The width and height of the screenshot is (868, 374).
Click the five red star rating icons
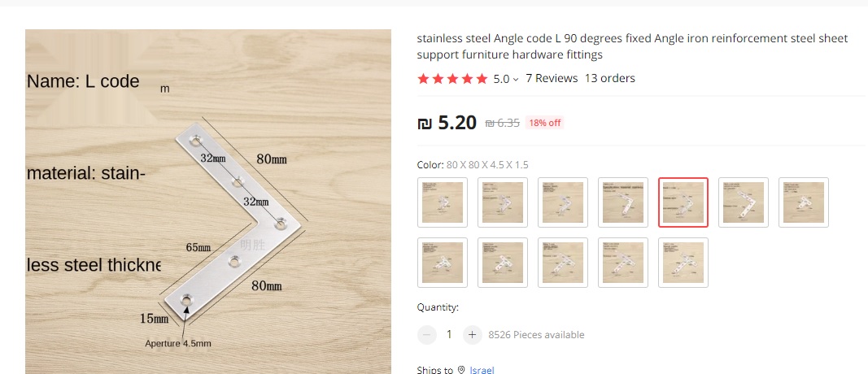coord(452,79)
